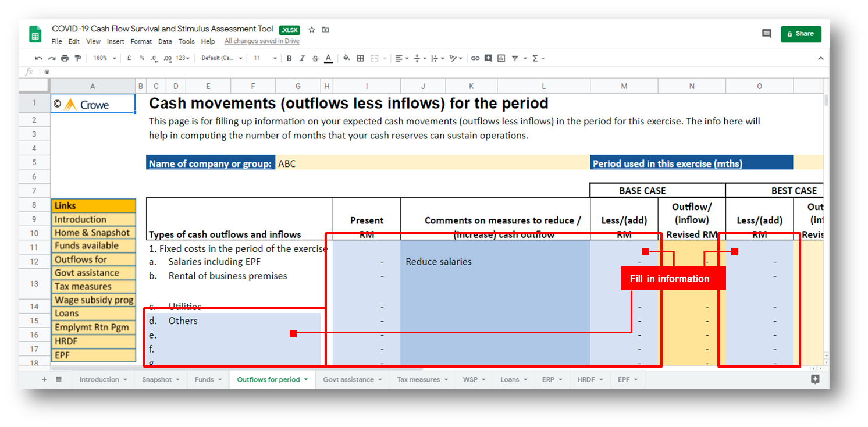Click the print icon
Image resolution: width=868 pixels, height=427 pixels.
tap(65, 58)
